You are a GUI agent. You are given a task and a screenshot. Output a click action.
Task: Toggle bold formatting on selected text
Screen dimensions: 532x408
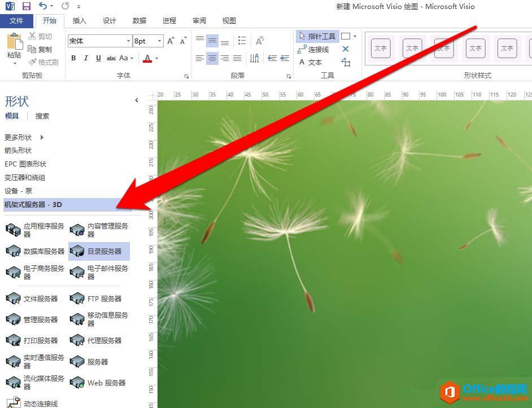(x=73, y=58)
